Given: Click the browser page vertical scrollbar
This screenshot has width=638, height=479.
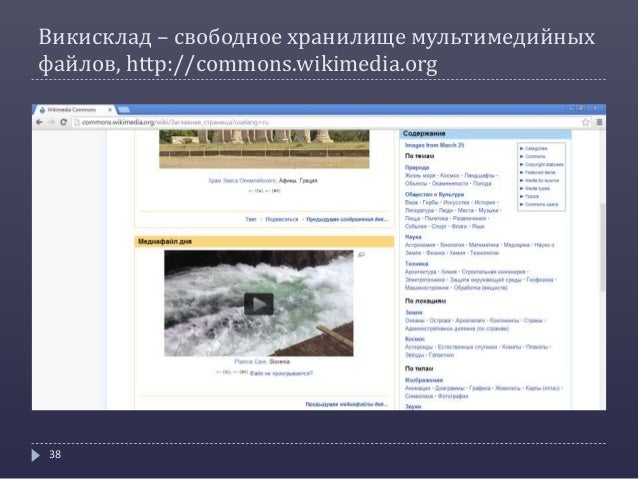Looking at the screenshot, I should point(602,247).
